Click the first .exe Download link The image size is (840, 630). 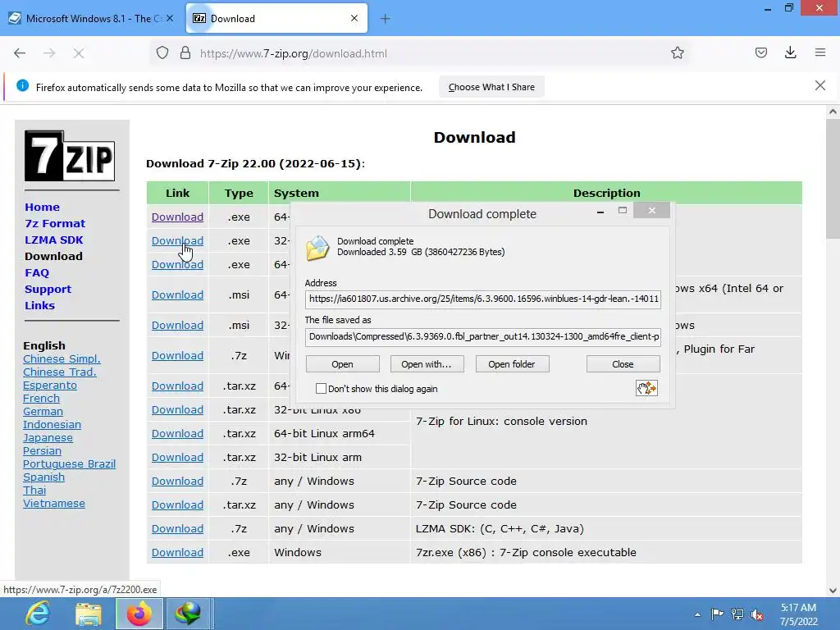point(177,217)
